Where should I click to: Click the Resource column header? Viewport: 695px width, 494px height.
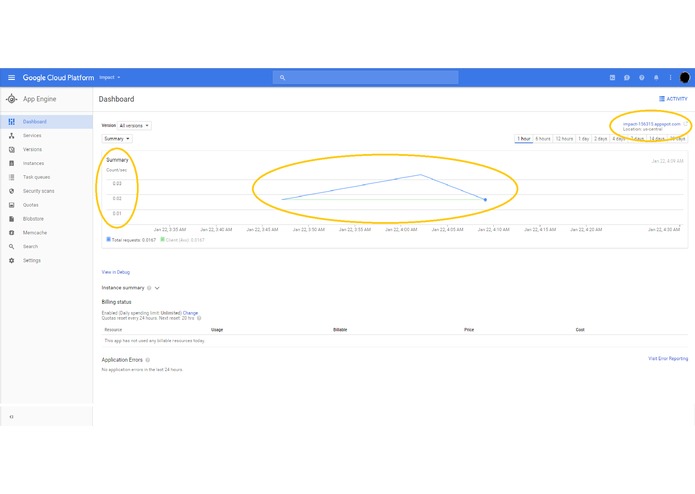[113, 330]
